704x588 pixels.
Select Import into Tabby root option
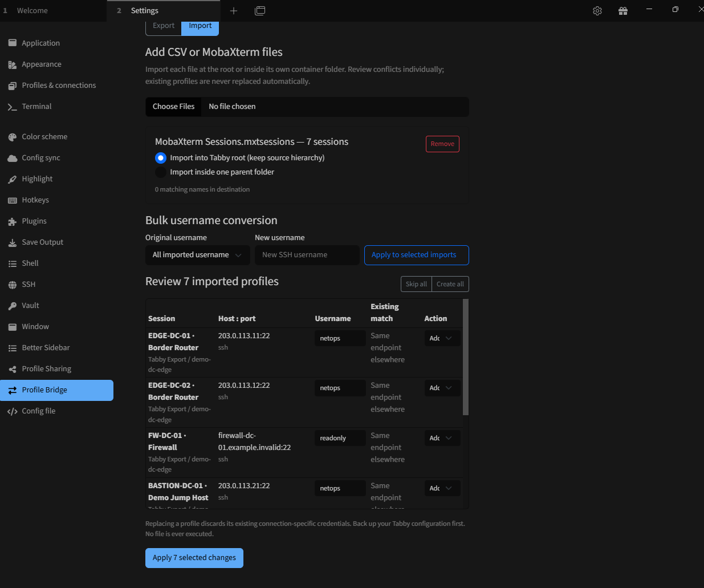161,158
